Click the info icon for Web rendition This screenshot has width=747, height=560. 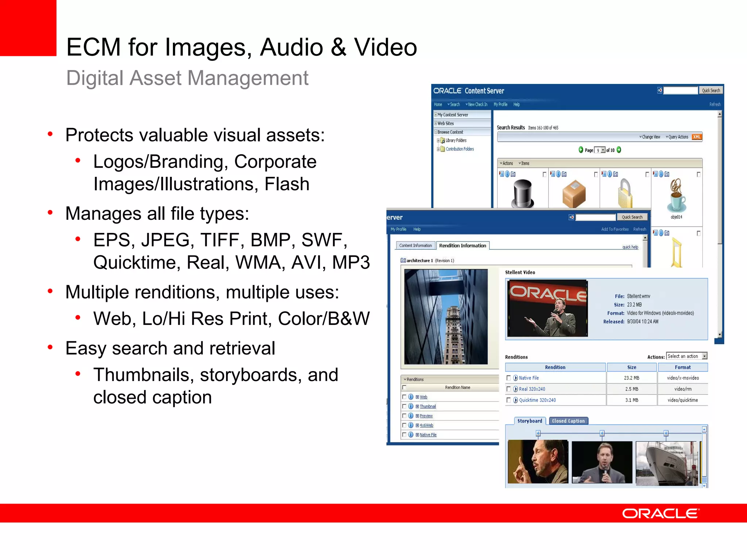click(x=411, y=397)
